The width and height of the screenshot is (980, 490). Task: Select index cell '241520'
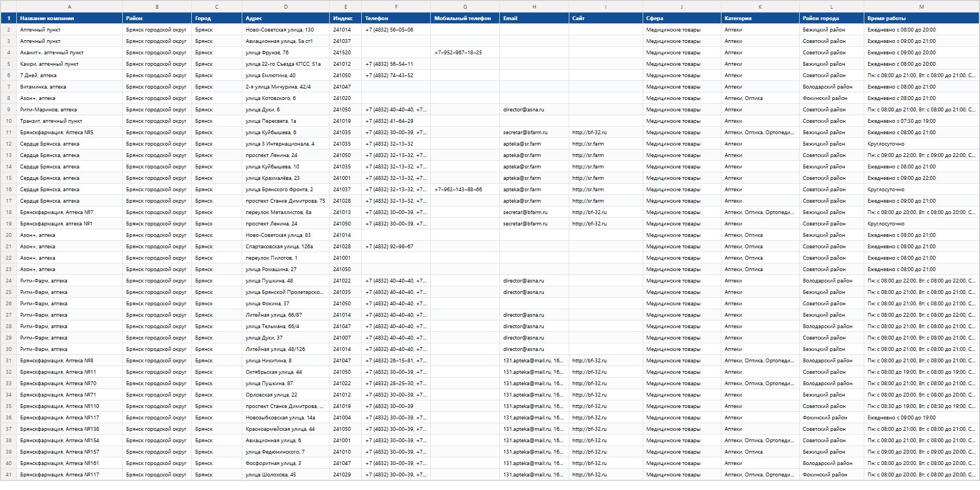pos(345,53)
